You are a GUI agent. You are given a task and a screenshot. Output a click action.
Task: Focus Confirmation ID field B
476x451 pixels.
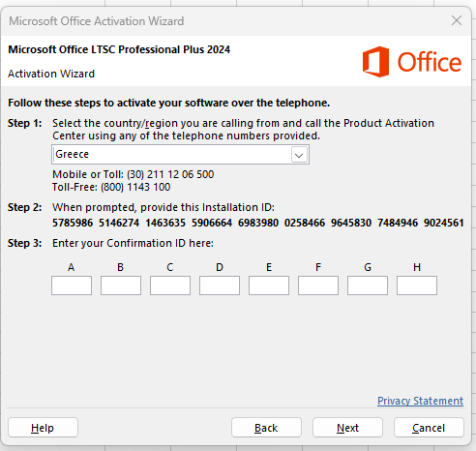(121, 286)
